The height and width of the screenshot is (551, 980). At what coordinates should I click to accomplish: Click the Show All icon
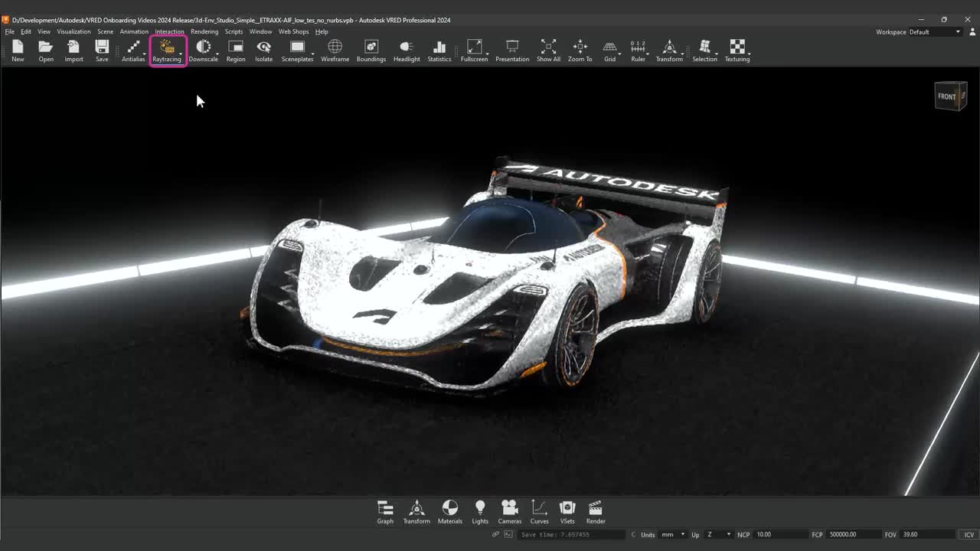548,51
